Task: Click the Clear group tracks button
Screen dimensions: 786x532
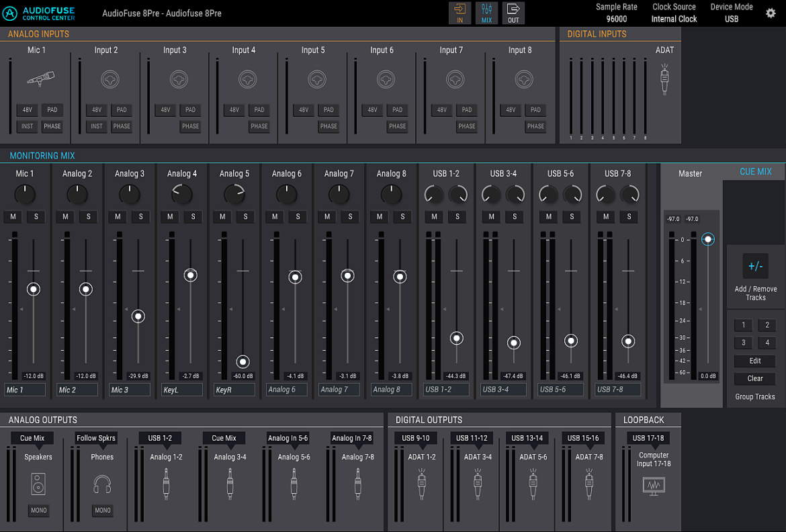Action: point(755,379)
